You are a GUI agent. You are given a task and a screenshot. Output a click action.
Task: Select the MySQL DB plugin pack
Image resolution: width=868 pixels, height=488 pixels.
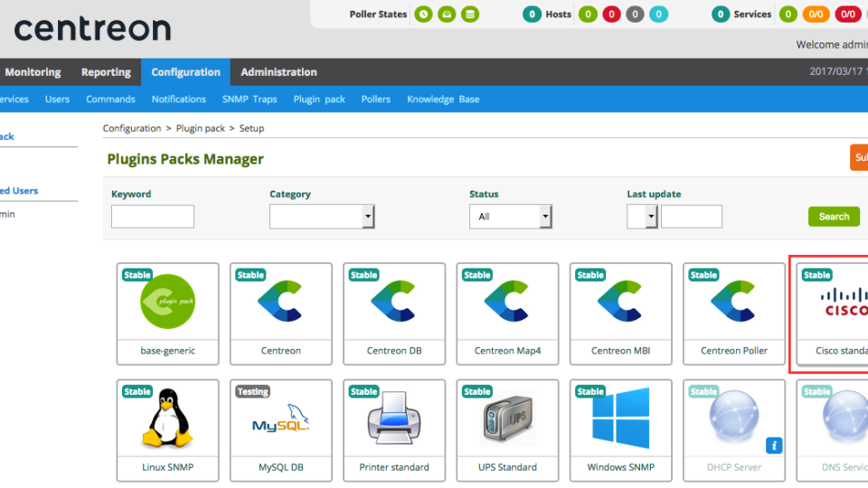[280, 427]
